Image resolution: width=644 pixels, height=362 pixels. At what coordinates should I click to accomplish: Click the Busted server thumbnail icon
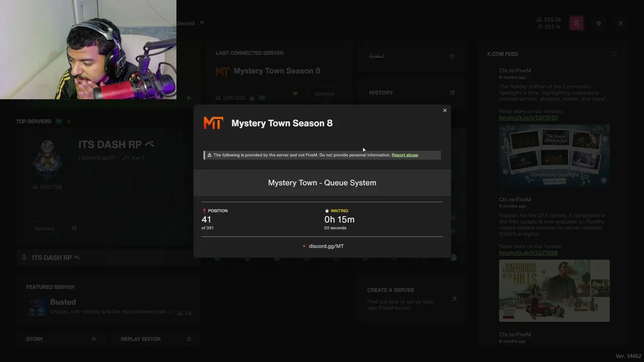point(37,307)
